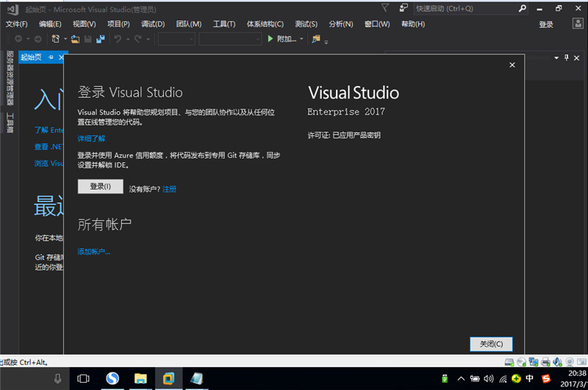Click the 登录(I) sign-in button
The height and width of the screenshot is (390, 588).
click(x=101, y=187)
